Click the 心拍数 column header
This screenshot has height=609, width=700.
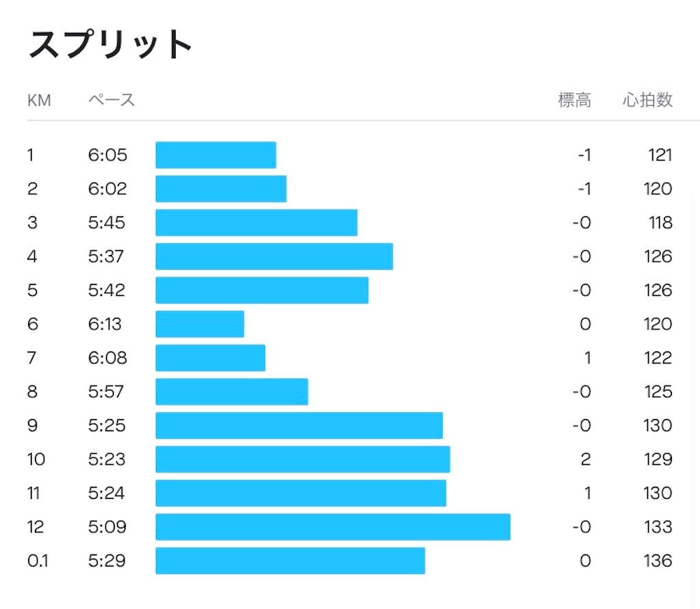[647, 100]
